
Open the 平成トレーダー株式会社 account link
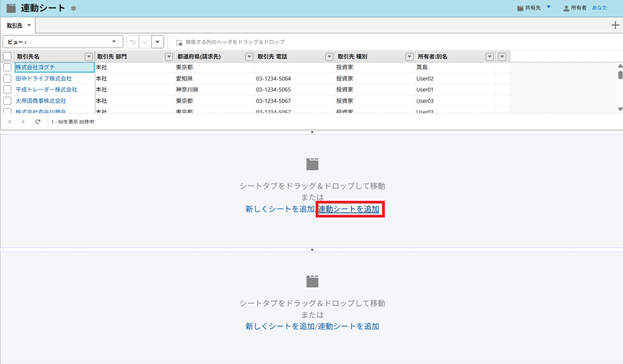47,90
